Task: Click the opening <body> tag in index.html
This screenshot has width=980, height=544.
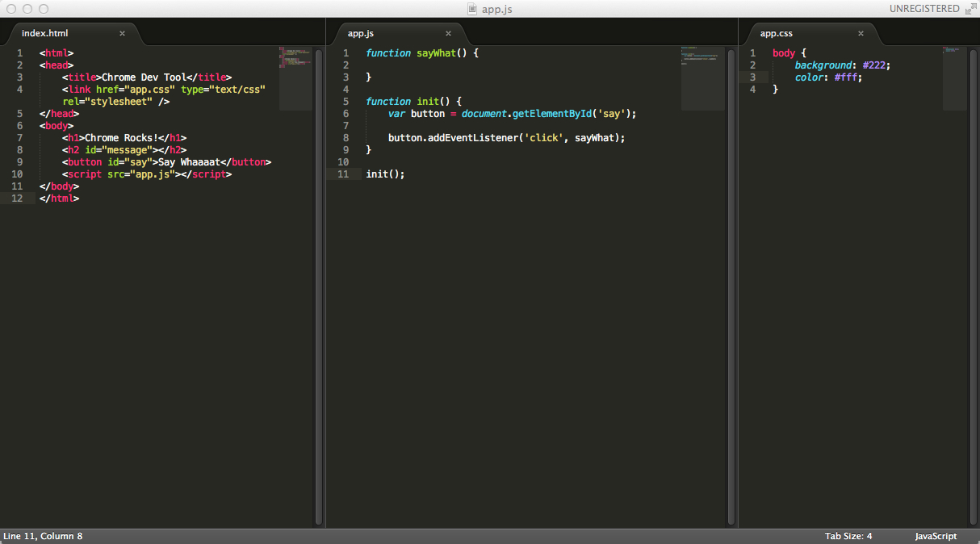Action: [57, 126]
